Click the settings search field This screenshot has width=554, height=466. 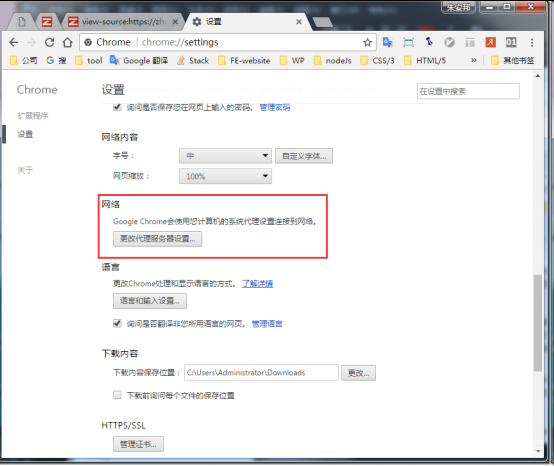[468, 91]
